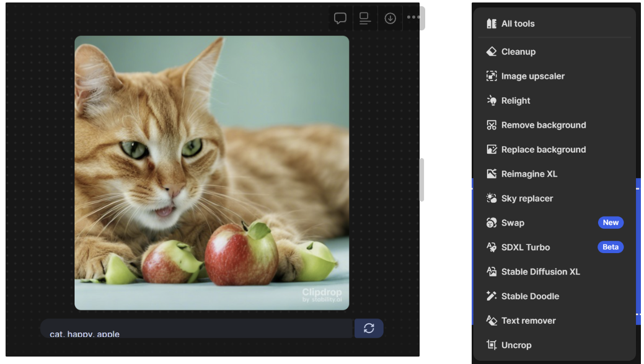Open the Relight tool
The height and width of the screenshot is (364, 644).
coord(516,100)
